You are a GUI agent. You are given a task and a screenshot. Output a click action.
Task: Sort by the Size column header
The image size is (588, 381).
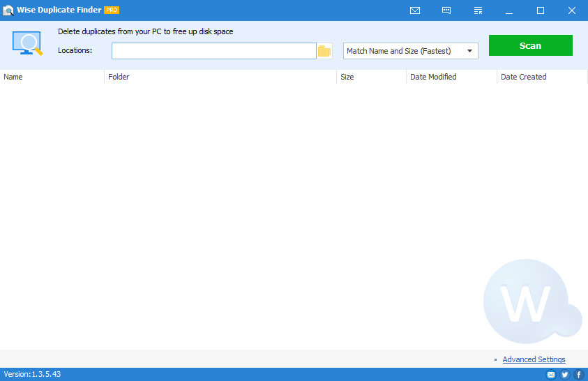click(x=371, y=77)
